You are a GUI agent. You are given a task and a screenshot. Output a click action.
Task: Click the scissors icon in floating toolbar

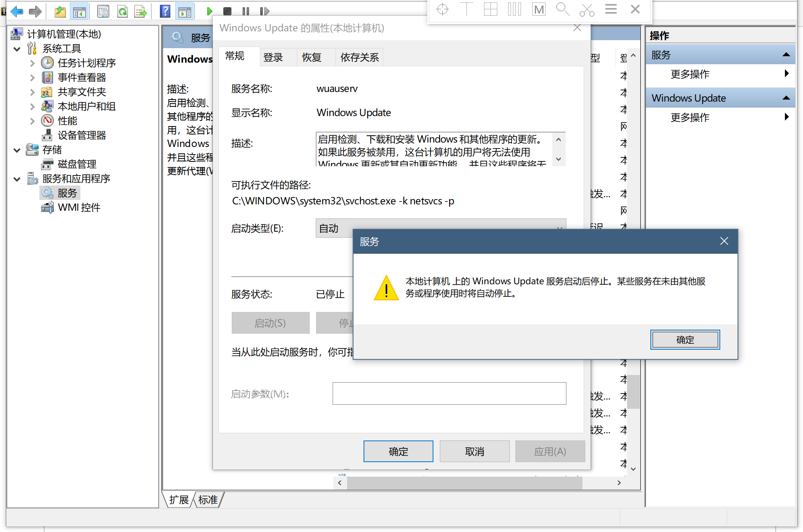click(x=587, y=10)
